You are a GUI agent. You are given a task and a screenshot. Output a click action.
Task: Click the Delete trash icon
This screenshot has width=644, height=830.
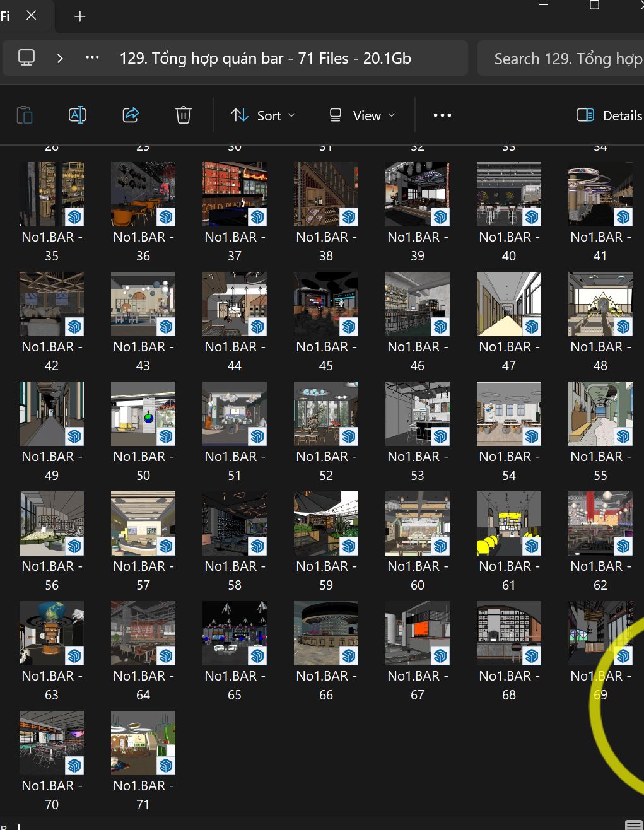(184, 115)
